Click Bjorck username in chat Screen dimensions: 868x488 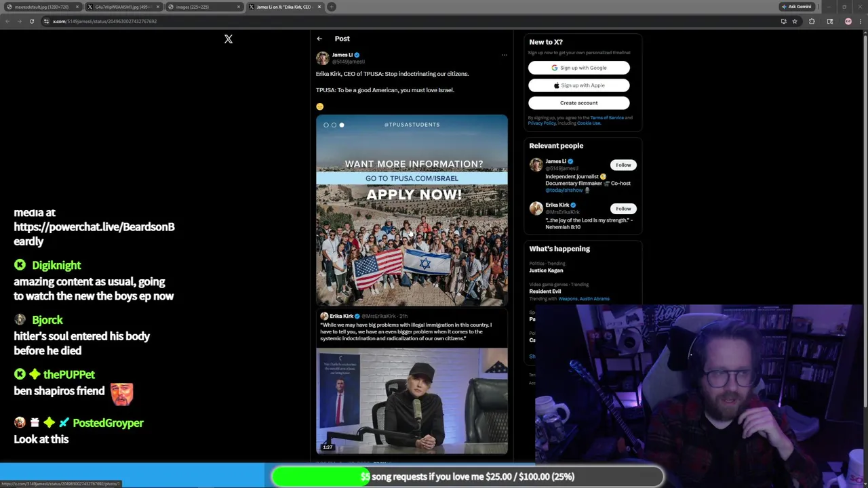point(47,320)
